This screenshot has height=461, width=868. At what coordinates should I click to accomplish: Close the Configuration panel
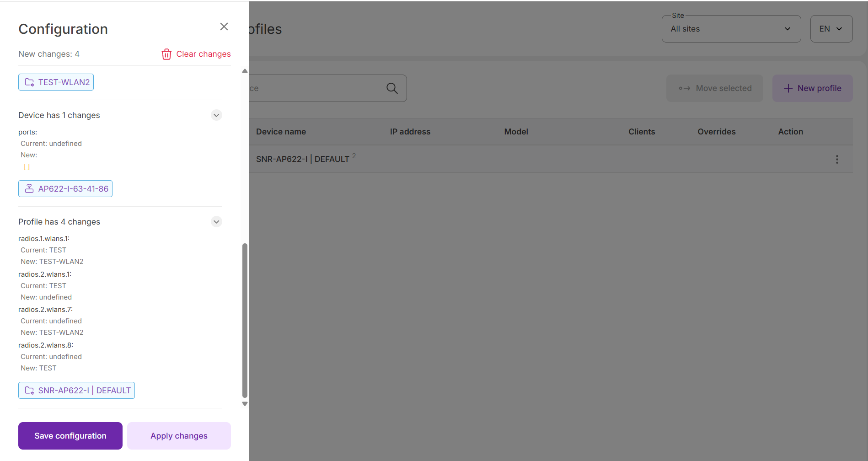tap(224, 27)
